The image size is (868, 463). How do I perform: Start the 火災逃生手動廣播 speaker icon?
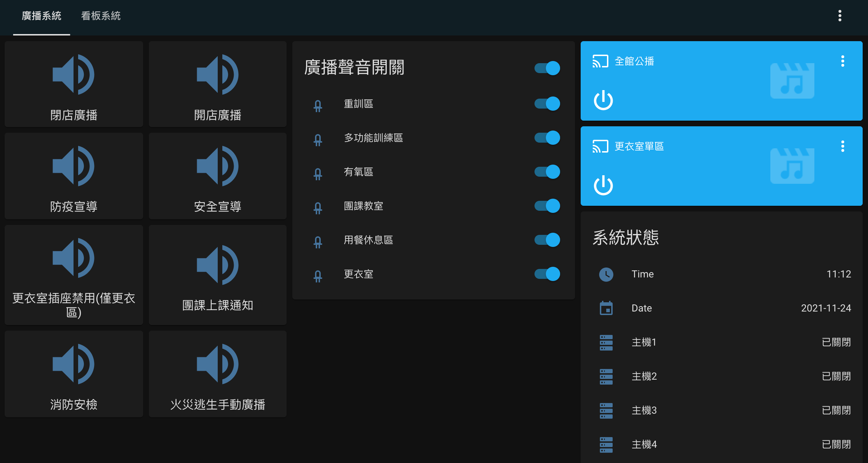(x=218, y=364)
